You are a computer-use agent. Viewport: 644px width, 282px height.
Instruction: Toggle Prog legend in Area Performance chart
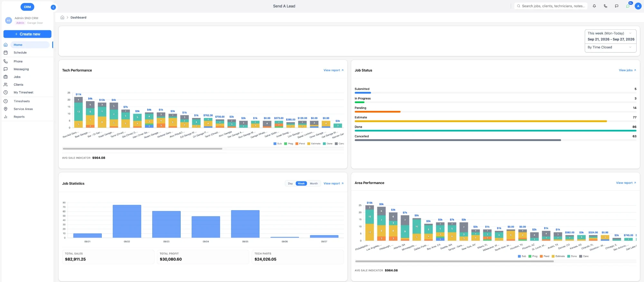(533, 257)
